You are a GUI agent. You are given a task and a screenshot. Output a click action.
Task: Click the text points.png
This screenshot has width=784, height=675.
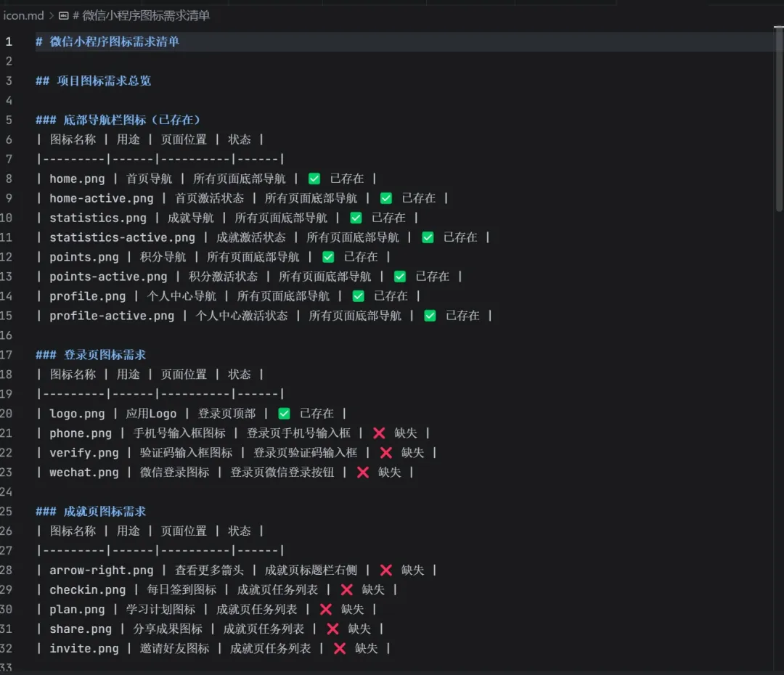[84, 257]
